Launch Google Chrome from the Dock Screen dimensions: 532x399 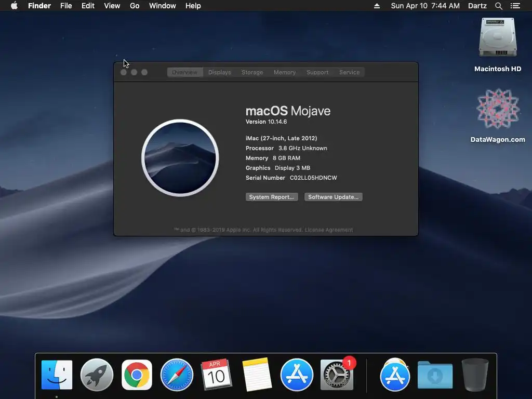coord(137,375)
